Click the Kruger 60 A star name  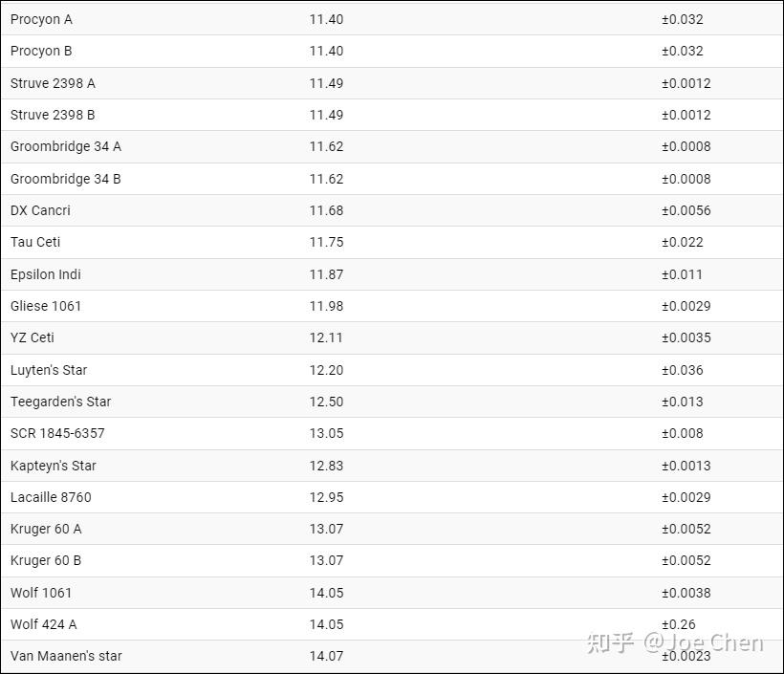pos(46,529)
